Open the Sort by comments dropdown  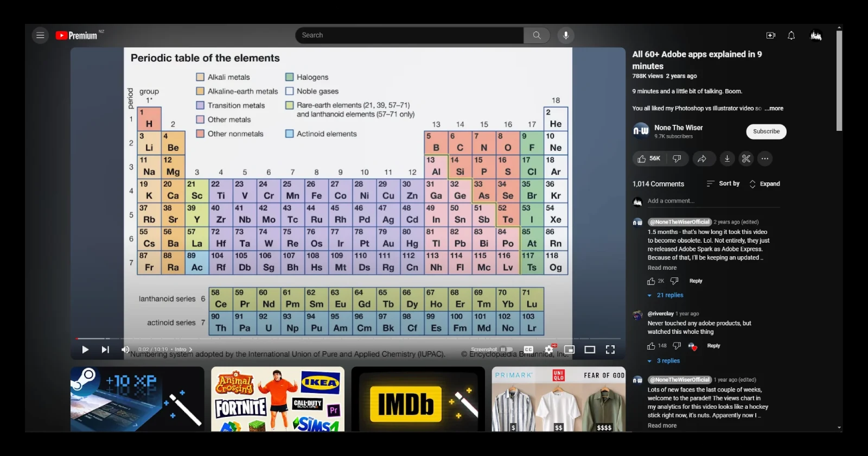(x=723, y=184)
